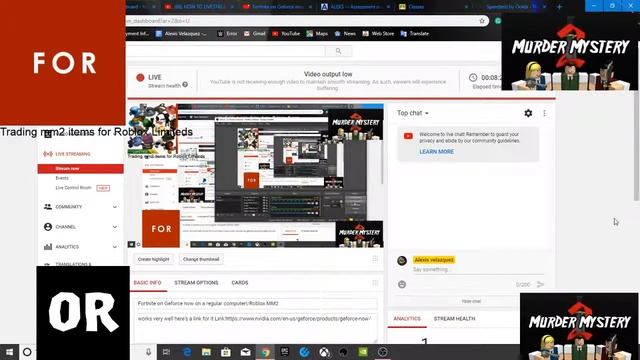640x360 pixels.
Task: Click the Grammarly extension icon
Action: 498,21
